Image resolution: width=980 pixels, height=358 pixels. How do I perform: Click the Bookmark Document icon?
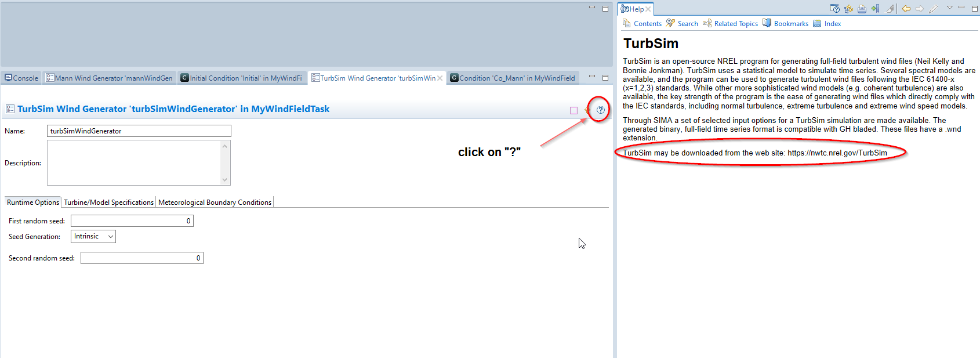coord(876,9)
